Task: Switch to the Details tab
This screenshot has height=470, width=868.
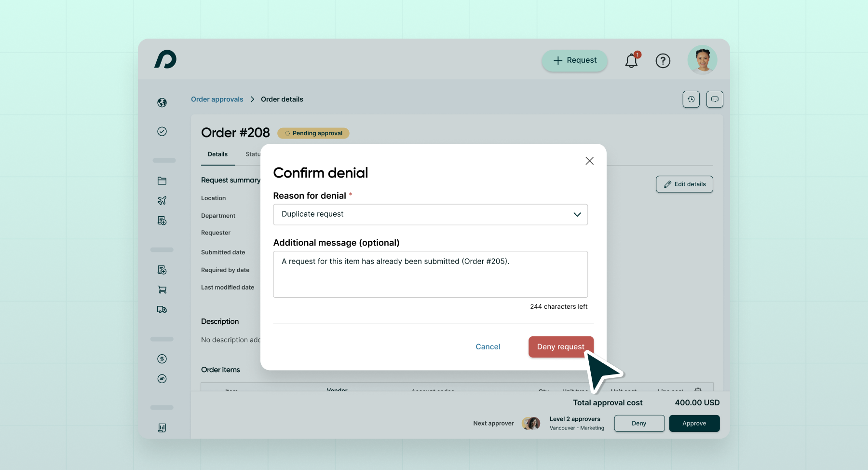Action: [217, 154]
